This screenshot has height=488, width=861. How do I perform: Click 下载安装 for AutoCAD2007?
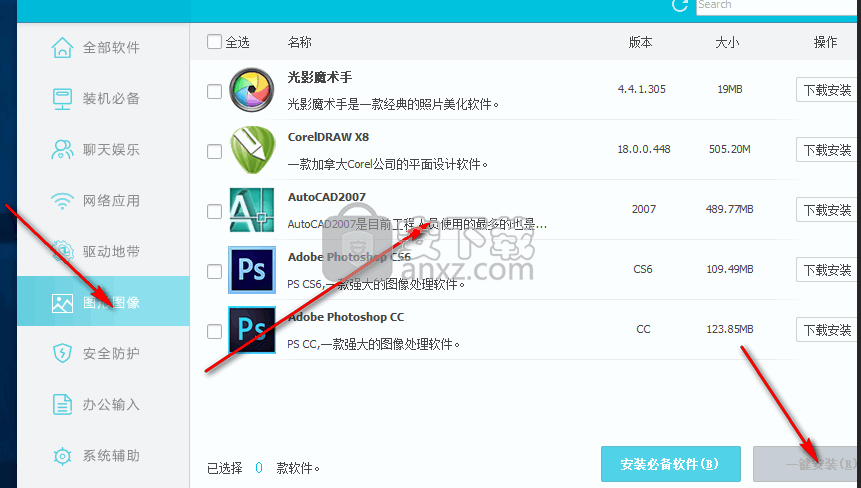tap(826, 210)
